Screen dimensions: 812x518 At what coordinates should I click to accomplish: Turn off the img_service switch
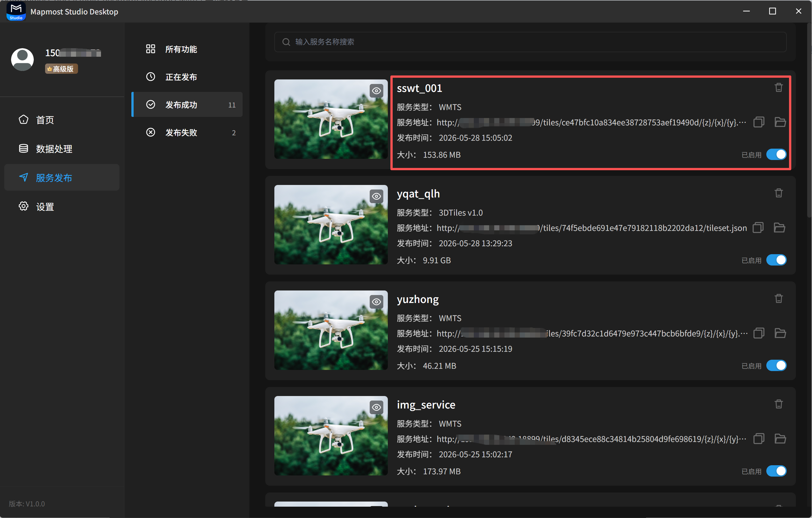coord(776,471)
